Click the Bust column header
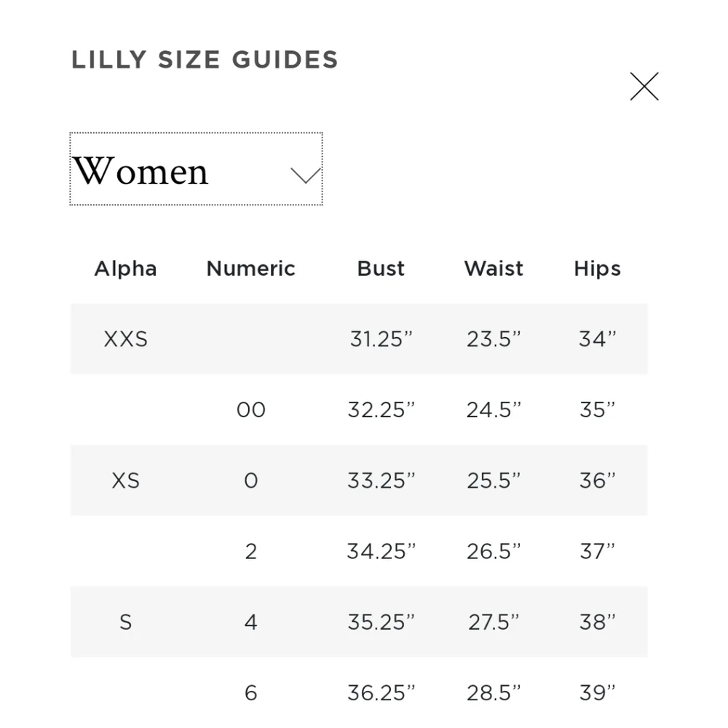This screenshot has width=728, height=728. [381, 269]
